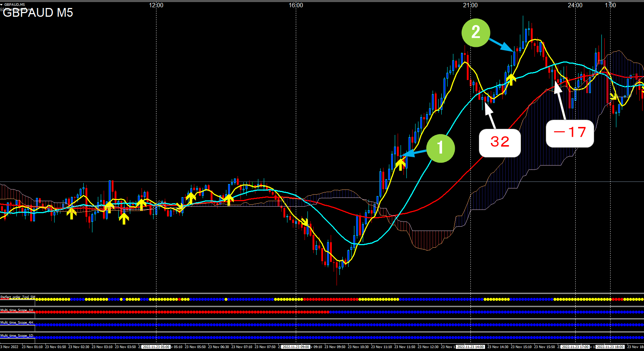The image size is (644, 351).
Task: Click the 2022.11.23 14:00 time tag
Action: click(470, 347)
